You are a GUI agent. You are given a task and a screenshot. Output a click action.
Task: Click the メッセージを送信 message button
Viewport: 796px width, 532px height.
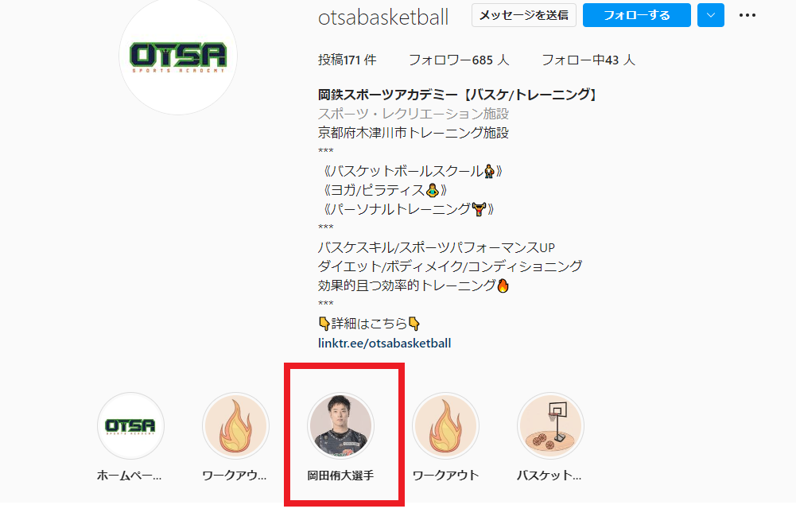click(524, 15)
